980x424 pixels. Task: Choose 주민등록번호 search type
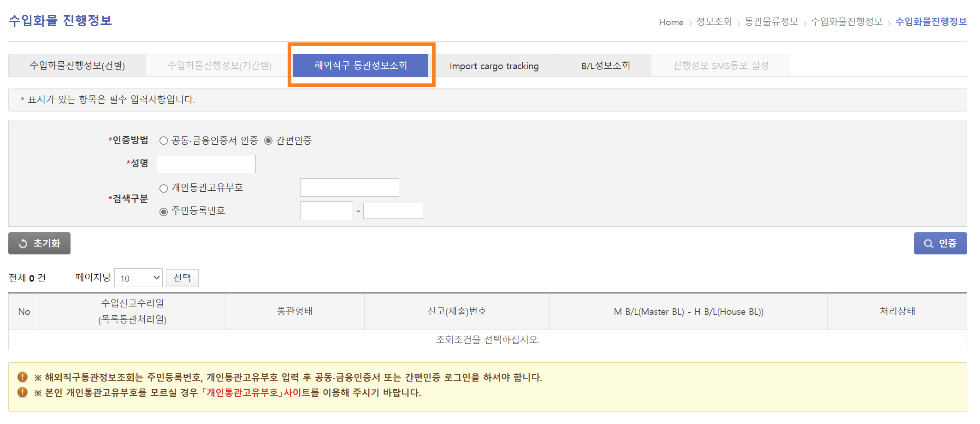pyautogui.click(x=164, y=212)
